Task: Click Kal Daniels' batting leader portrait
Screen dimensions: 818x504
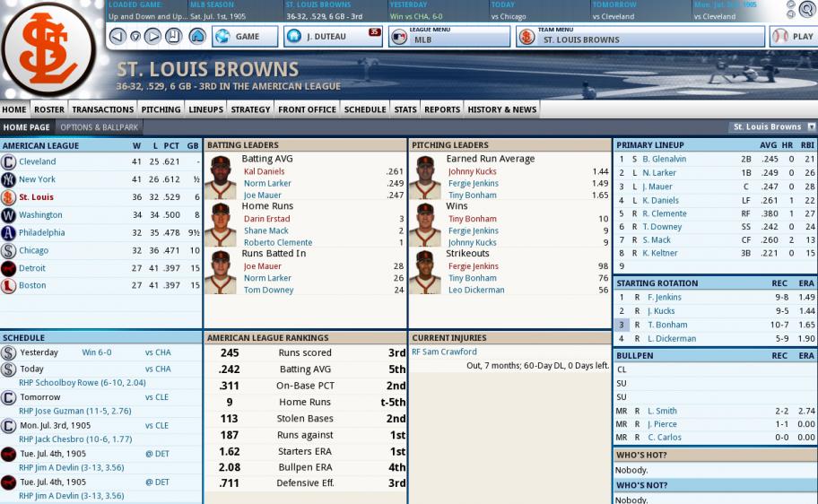Action: 220,177
